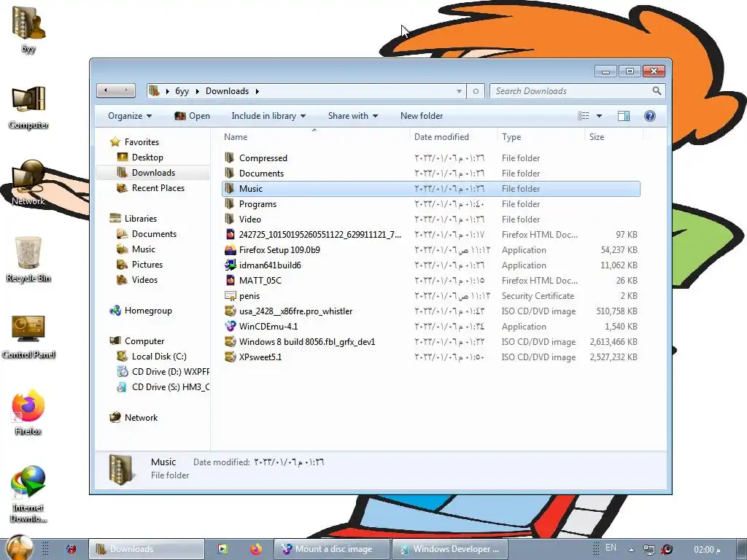Expand the arrow after Downloads in breadcrumb
The image size is (747, 560).
click(x=258, y=91)
